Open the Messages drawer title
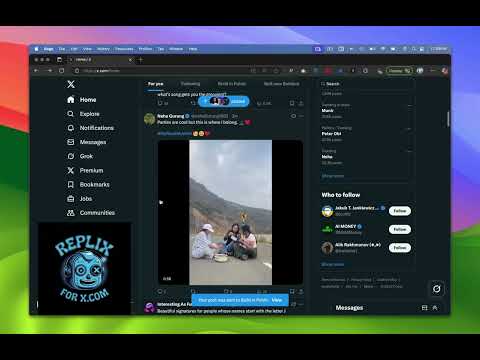 tap(349, 308)
